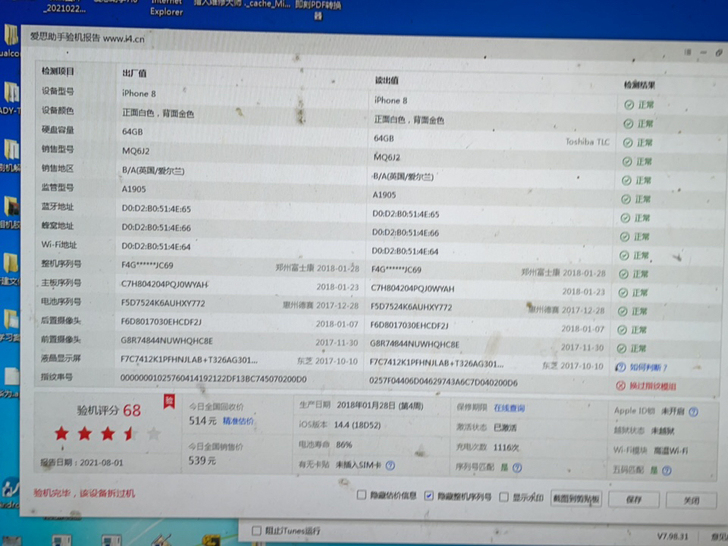
Task: Click the 爱思助手验机报告 window title
Action: click(87, 38)
